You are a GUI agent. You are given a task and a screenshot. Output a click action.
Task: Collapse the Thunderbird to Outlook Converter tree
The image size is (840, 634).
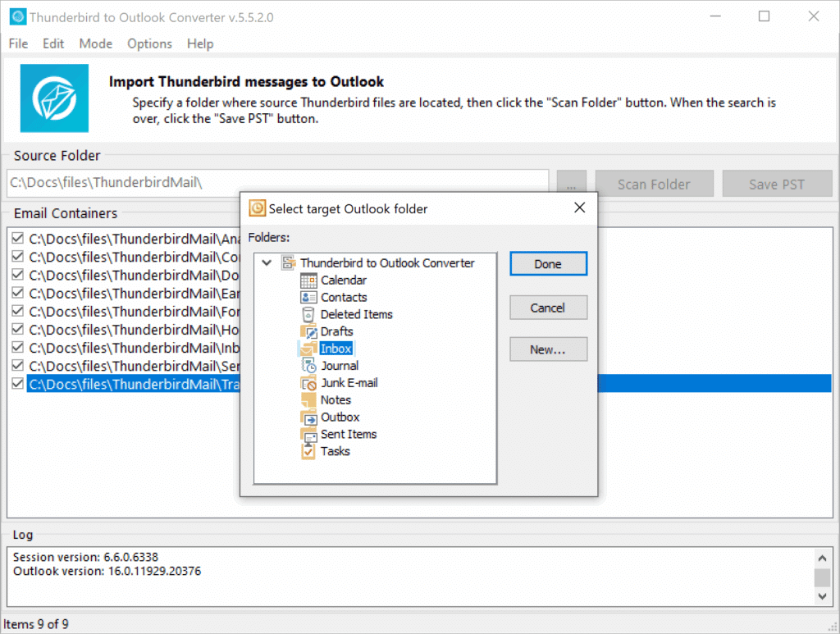(x=266, y=262)
